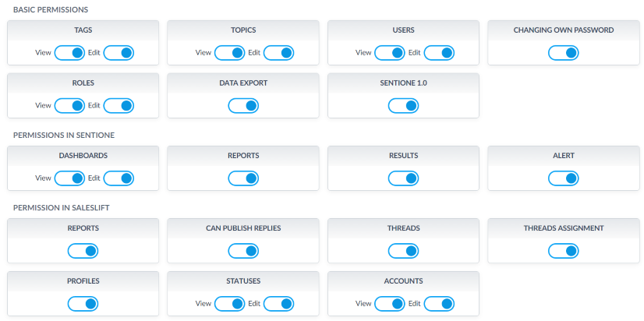Switch off Users Edit permission
This screenshot has width=644, height=321.
pyautogui.click(x=439, y=53)
